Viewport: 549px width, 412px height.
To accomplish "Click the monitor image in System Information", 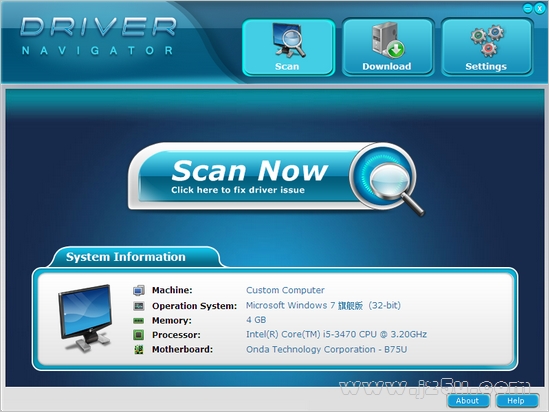I will 85,318.
